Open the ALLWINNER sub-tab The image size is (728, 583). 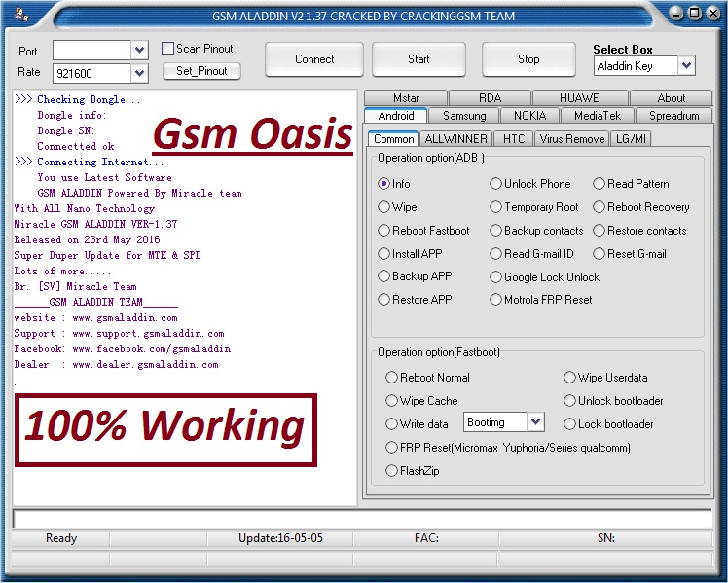click(x=455, y=139)
